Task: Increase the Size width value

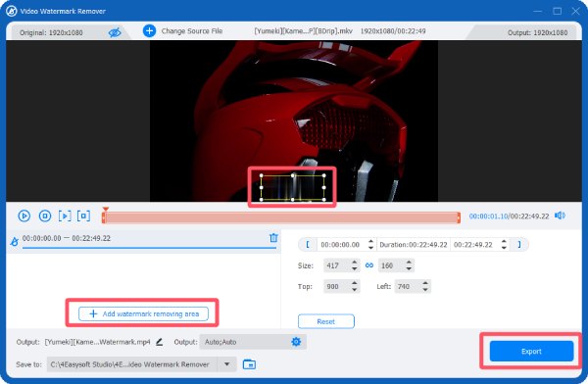Action: tap(355, 263)
